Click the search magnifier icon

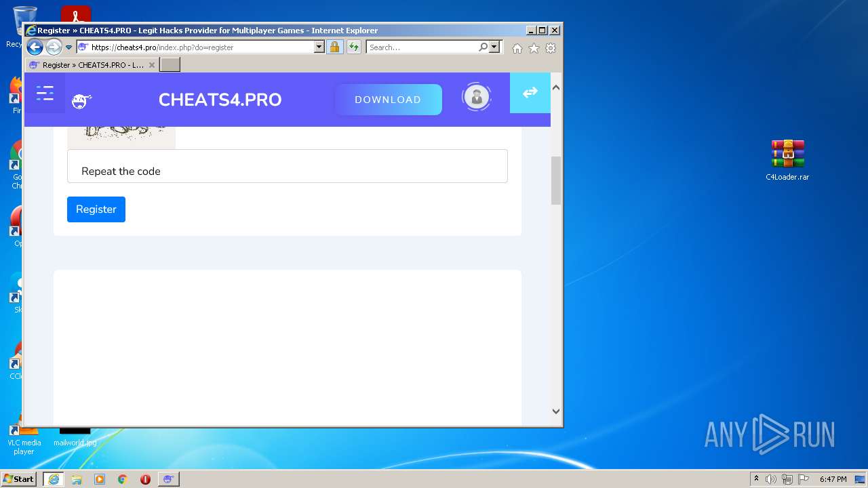(x=483, y=47)
